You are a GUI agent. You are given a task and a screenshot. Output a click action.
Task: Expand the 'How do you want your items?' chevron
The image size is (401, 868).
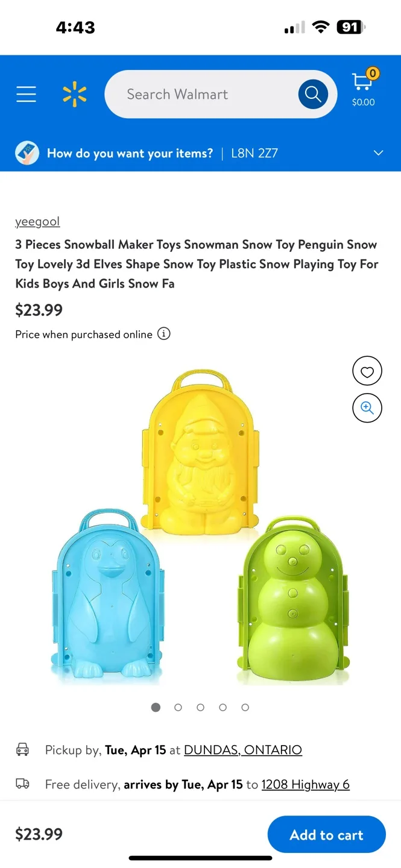pos(378,153)
